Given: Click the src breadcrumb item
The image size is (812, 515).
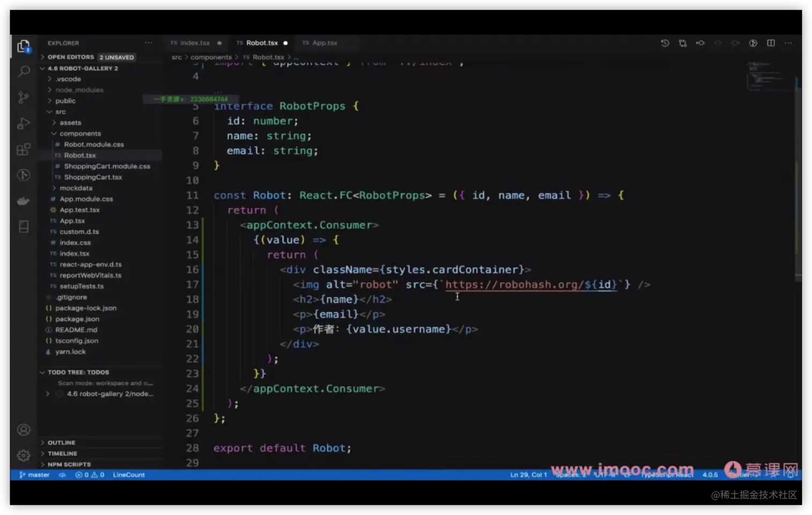Looking at the screenshot, I should (177, 57).
